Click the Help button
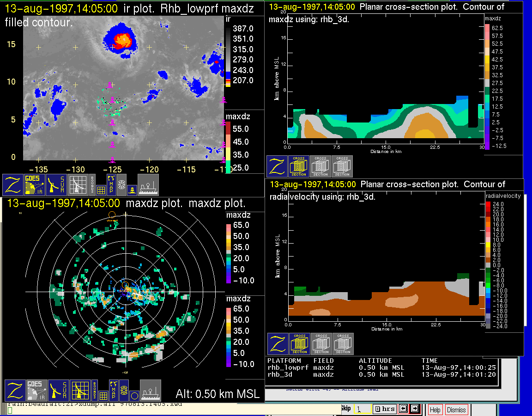532x416 pixels. coord(435,410)
